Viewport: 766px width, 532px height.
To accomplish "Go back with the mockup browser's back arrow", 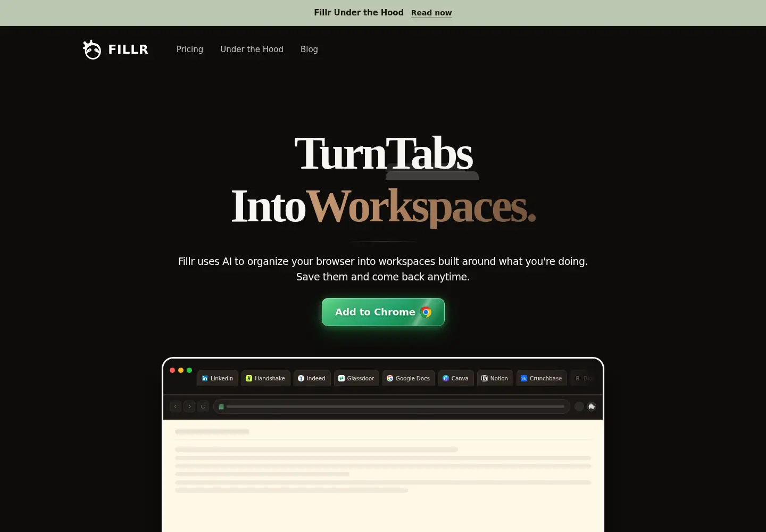I will click(x=176, y=406).
